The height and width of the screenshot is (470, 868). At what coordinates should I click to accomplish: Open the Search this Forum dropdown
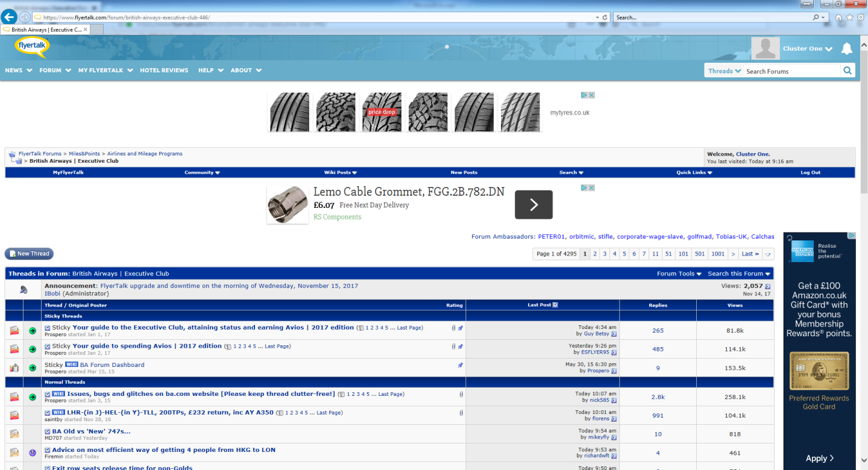pos(739,274)
